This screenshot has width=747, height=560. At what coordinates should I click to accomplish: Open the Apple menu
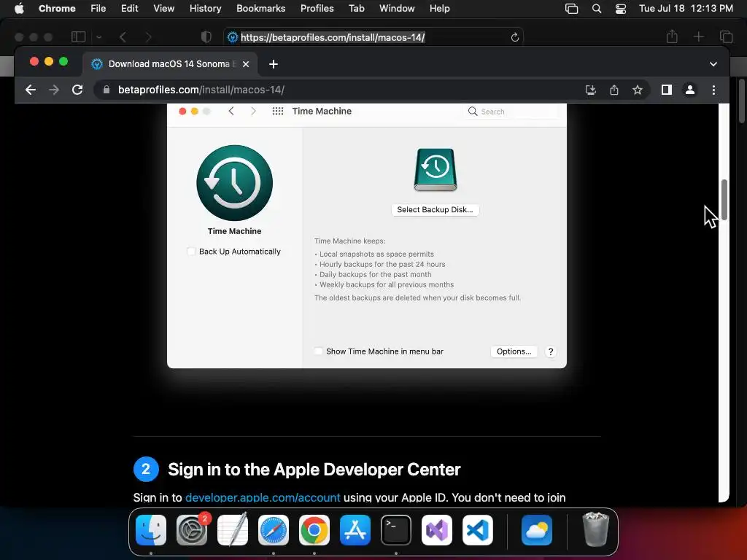point(19,8)
